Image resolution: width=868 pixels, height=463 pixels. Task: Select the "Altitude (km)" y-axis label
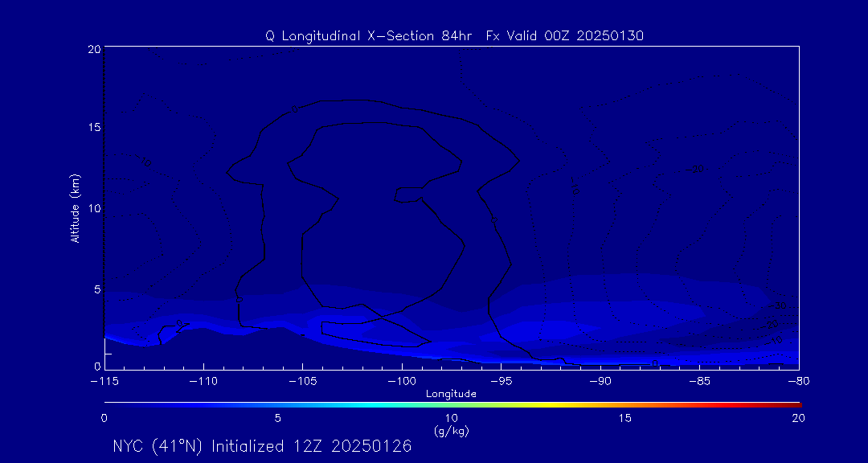tap(76, 208)
